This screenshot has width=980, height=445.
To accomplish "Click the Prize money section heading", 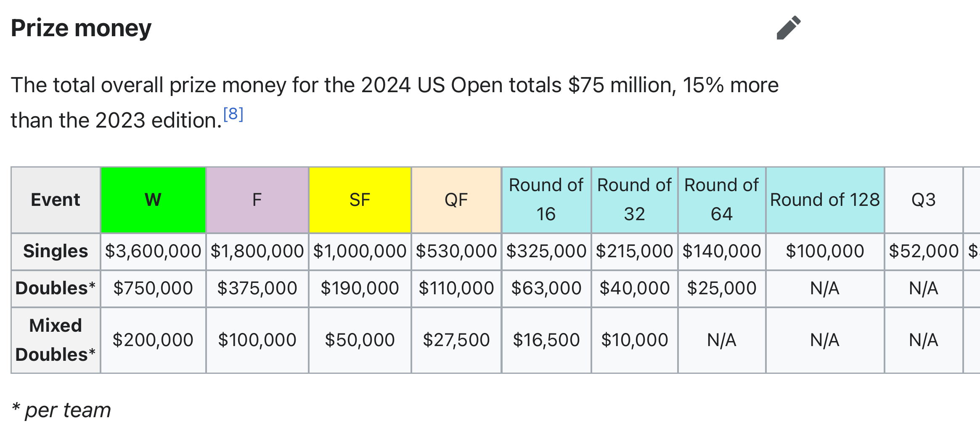I will [81, 28].
